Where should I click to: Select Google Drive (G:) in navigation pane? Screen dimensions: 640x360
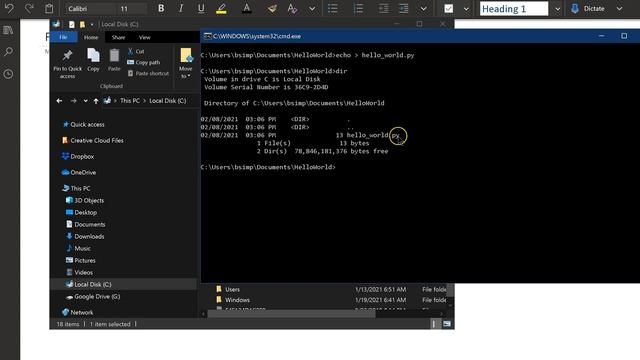(x=93, y=297)
